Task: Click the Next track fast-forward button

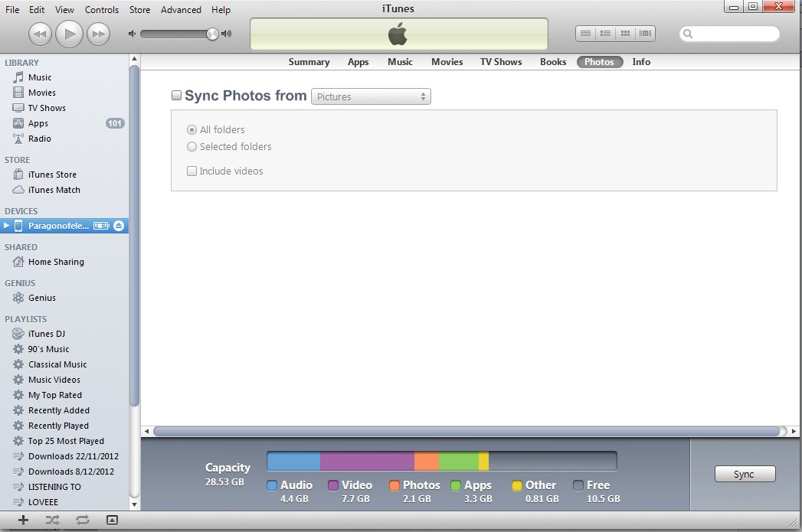Action: (98, 34)
